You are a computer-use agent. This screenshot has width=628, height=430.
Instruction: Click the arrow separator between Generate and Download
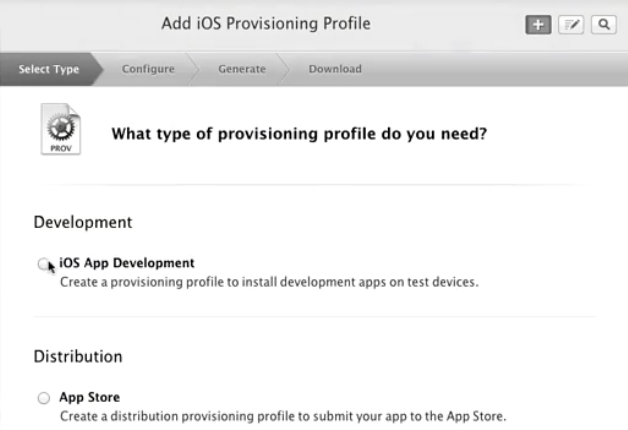[284, 69]
